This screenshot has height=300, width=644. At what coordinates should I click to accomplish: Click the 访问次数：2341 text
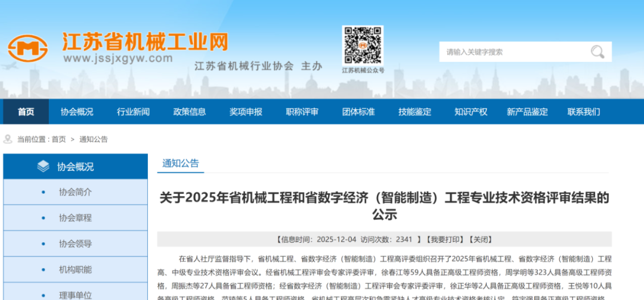pos(386,240)
